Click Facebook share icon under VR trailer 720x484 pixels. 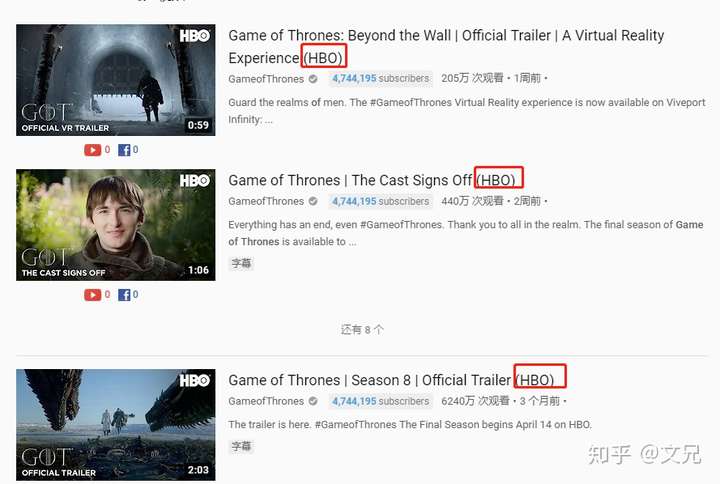(x=124, y=150)
